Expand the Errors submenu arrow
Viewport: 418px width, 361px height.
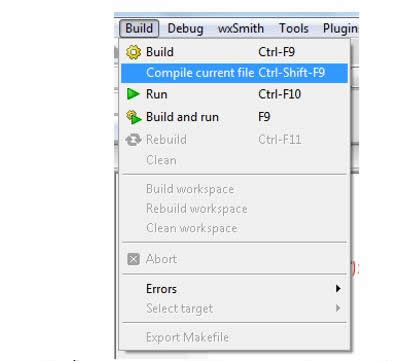[338, 289]
